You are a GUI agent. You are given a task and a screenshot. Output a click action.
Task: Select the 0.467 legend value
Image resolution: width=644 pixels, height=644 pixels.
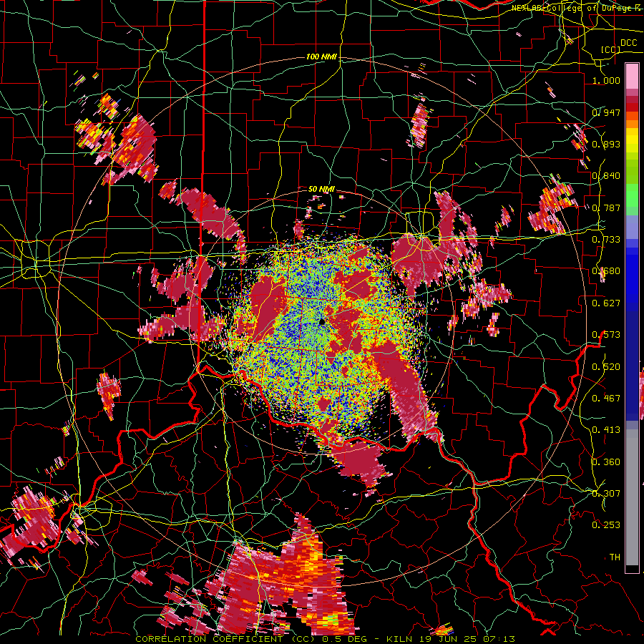(x=606, y=399)
